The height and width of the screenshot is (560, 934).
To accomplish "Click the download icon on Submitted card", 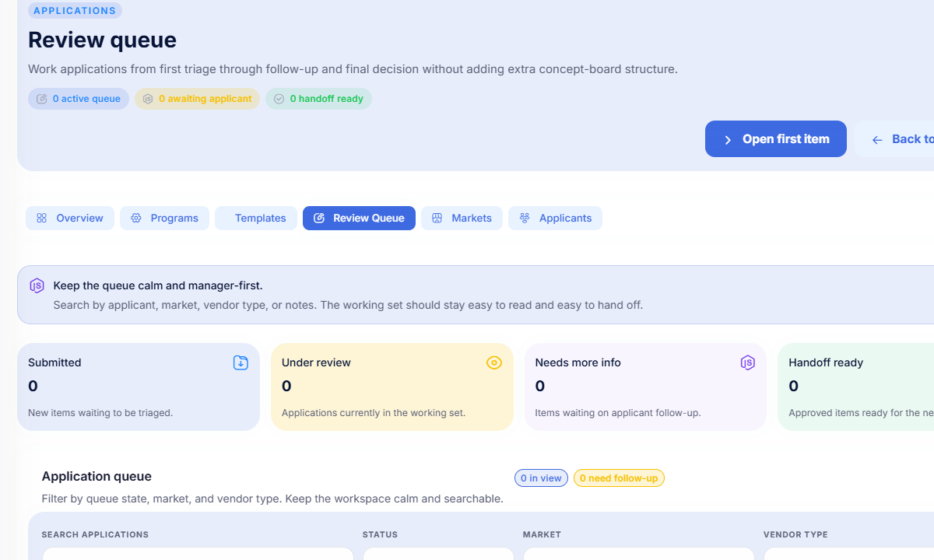I will tap(241, 362).
